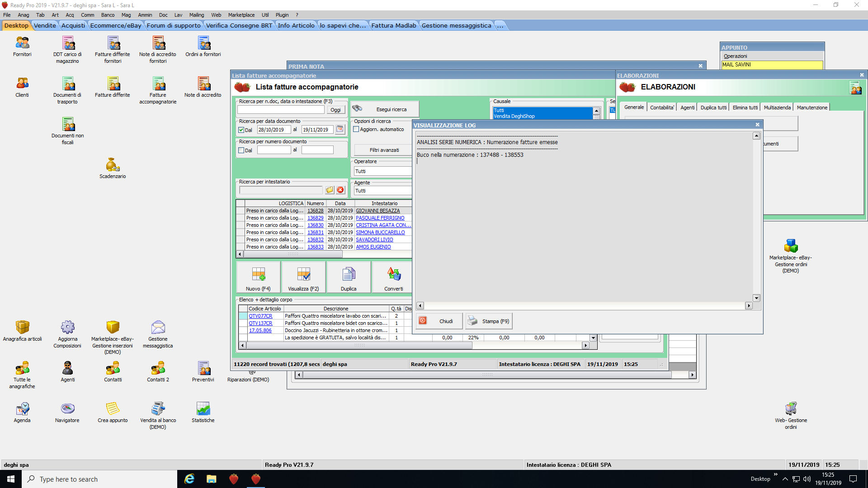Open Internet Explorer from taskbar
This screenshot has width=868, height=488.
[189, 479]
